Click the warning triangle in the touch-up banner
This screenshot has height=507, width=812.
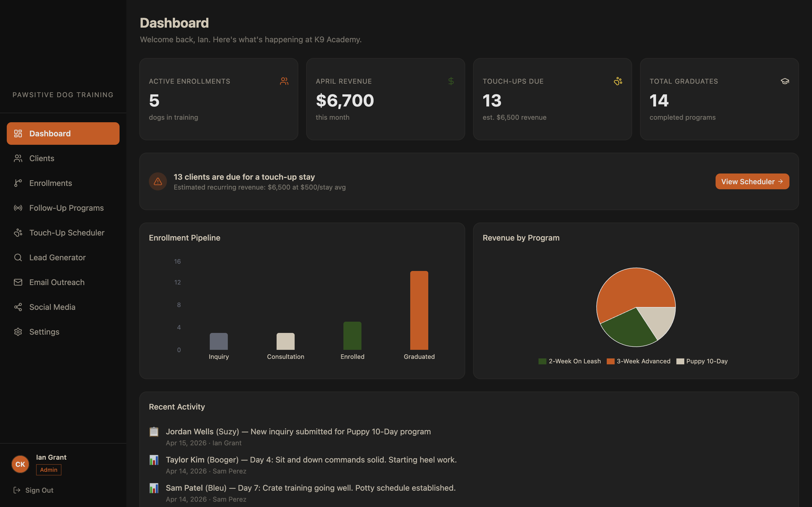coord(158,181)
